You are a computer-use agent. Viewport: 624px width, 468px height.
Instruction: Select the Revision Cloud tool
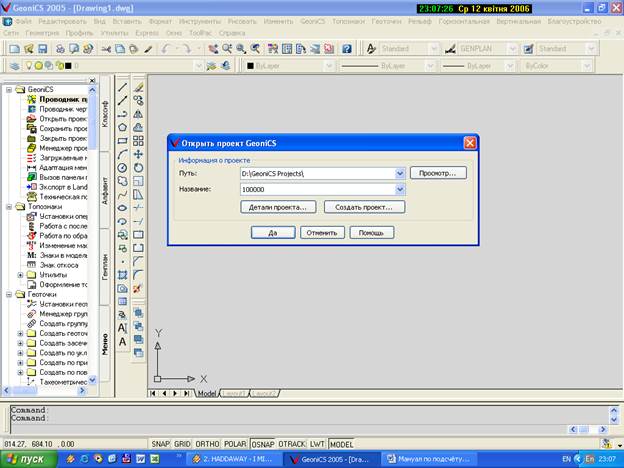coord(123,181)
